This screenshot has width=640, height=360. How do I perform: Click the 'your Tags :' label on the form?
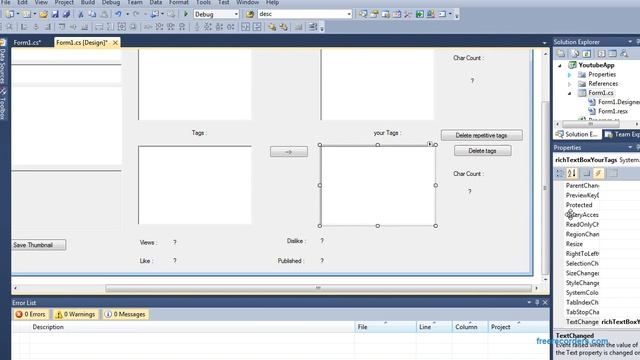[387, 133]
